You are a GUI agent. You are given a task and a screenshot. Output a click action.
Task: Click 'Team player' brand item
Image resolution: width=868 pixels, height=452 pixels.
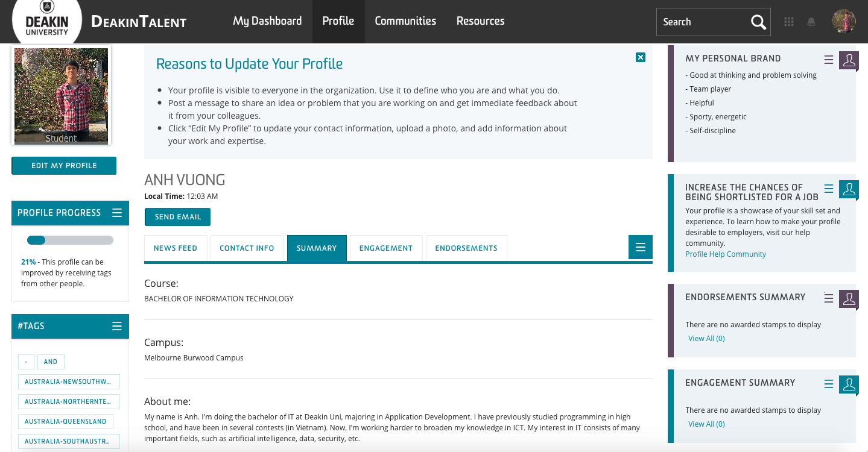(x=708, y=89)
